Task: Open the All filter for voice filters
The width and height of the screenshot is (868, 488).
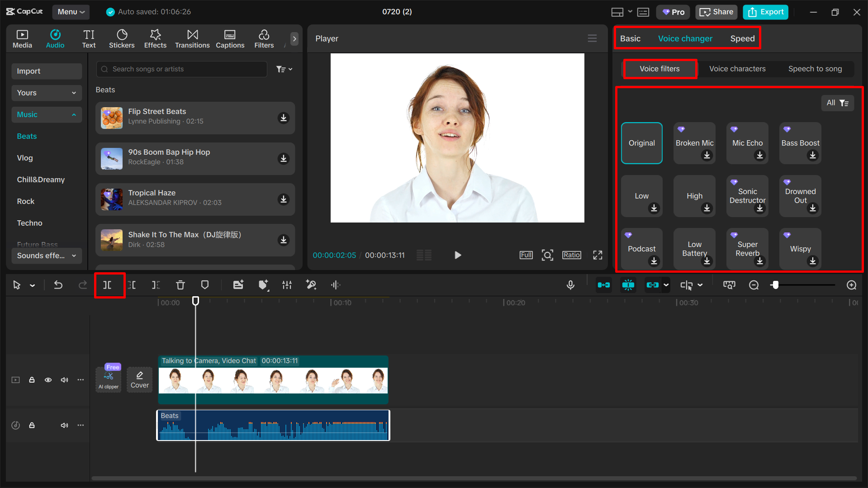Action: pos(837,103)
